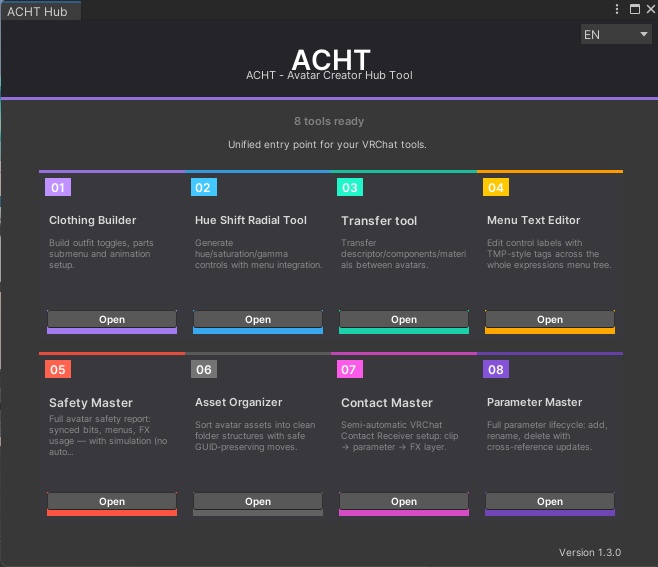Click the gray 06 number badge
658x567 pixels.
204,369
